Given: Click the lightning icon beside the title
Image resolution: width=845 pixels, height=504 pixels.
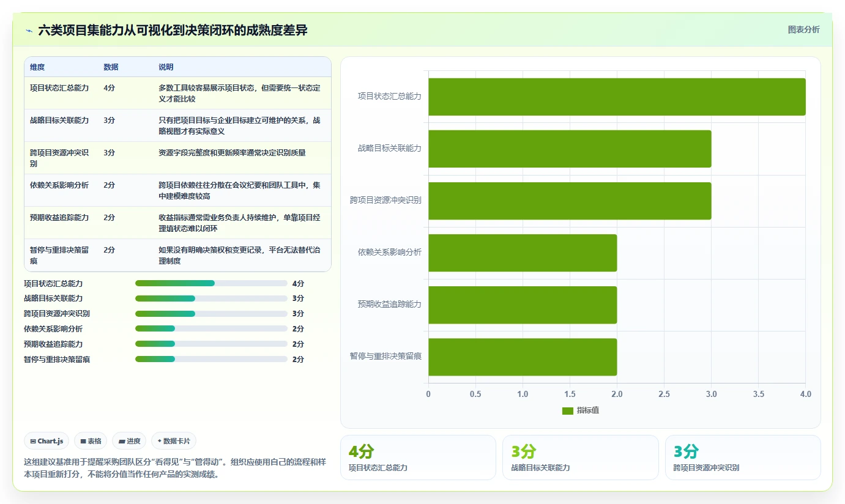Looking at the screenshot, I should (x=29, y=30).
